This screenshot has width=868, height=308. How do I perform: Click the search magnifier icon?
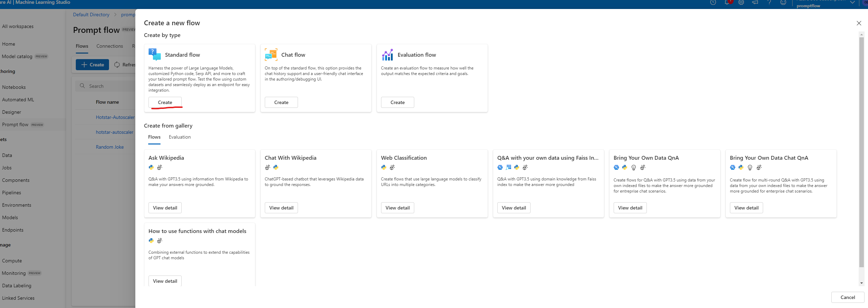82,86
